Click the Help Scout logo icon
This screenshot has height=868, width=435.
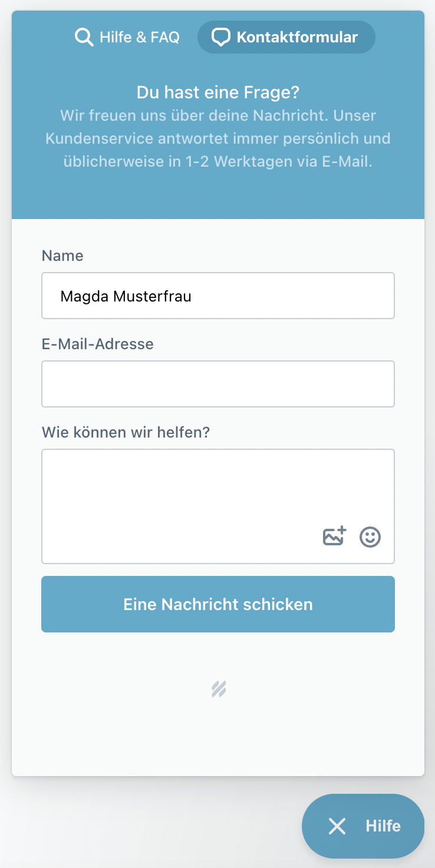(x=219, y=689)
